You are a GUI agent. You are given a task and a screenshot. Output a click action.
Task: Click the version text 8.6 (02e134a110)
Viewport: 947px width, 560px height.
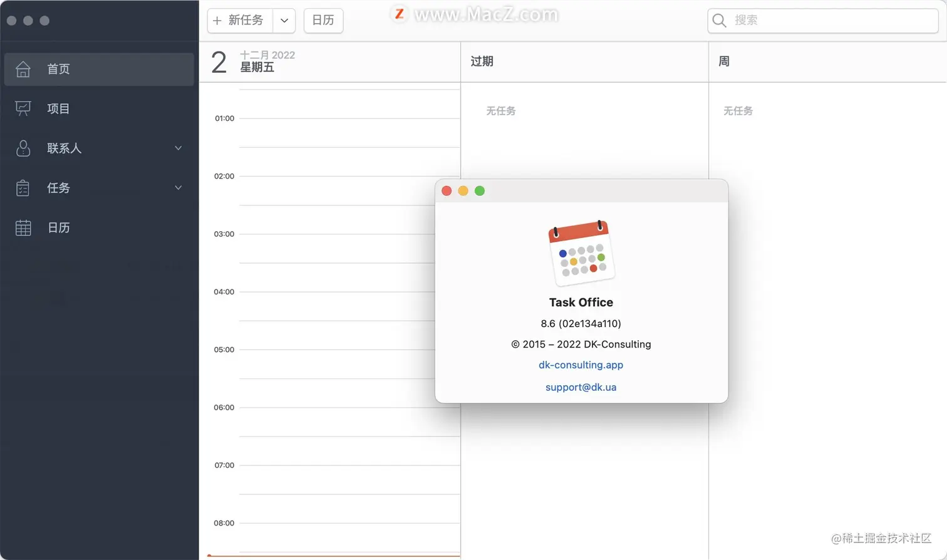pos(581,323)
